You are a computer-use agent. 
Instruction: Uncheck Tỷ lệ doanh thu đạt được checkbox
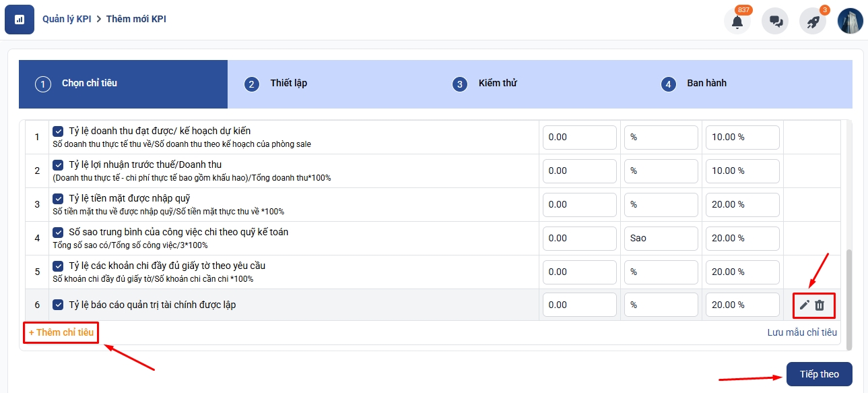58,131
